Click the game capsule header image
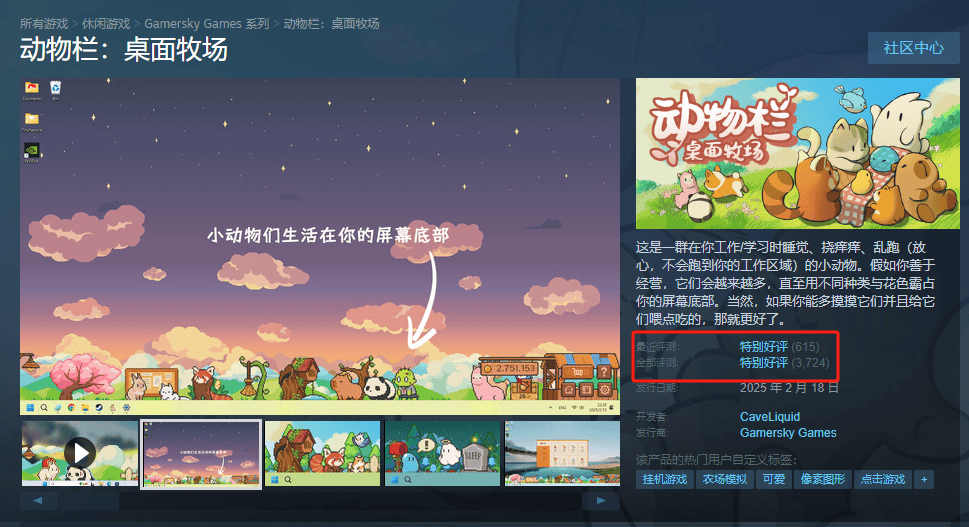This screenshot has width=969, height=527. pyautogui.click(x=798, y=153)
